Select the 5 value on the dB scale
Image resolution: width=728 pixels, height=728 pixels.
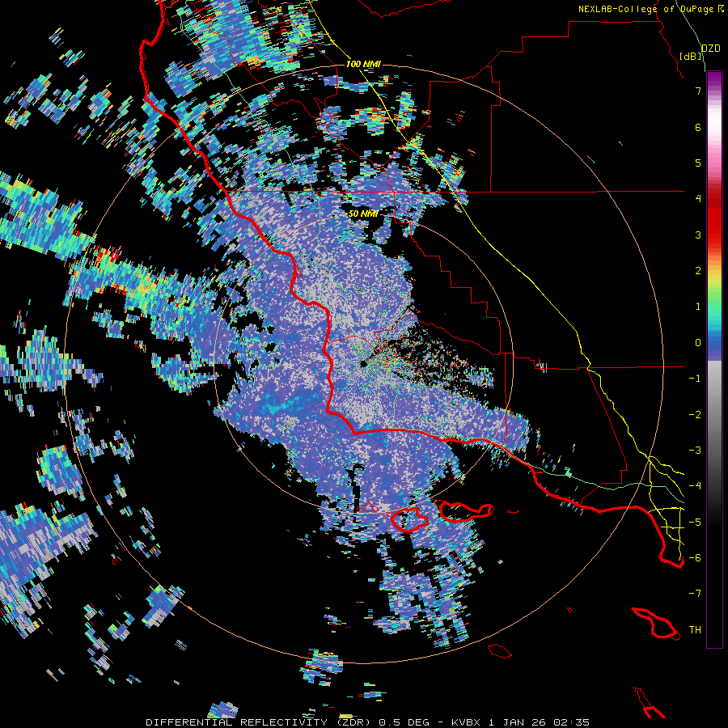pos(698,163)
